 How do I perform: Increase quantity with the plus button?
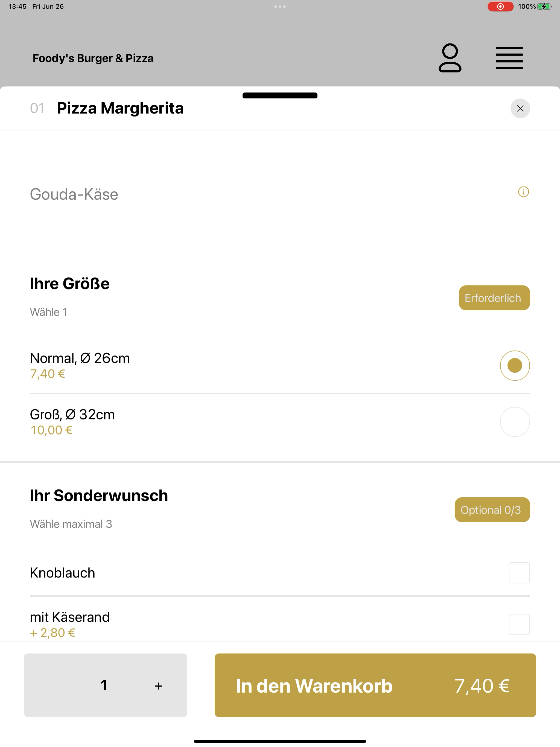point(158,686)
